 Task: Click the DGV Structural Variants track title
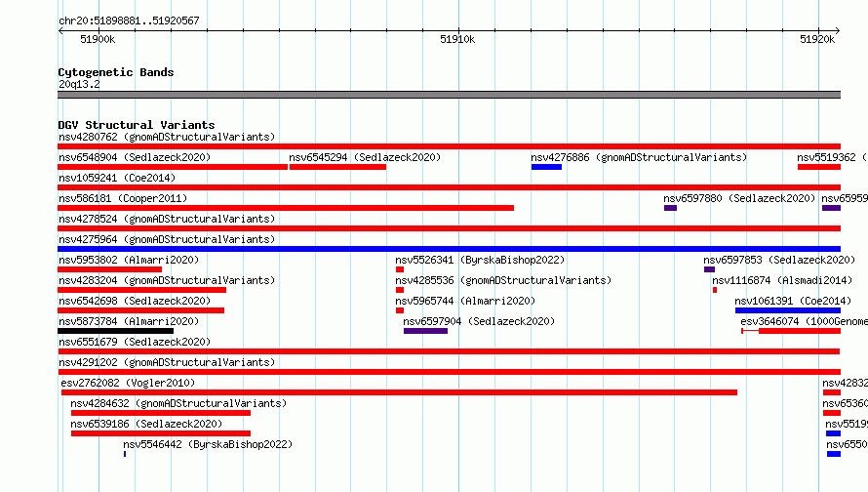pos(137,125)
